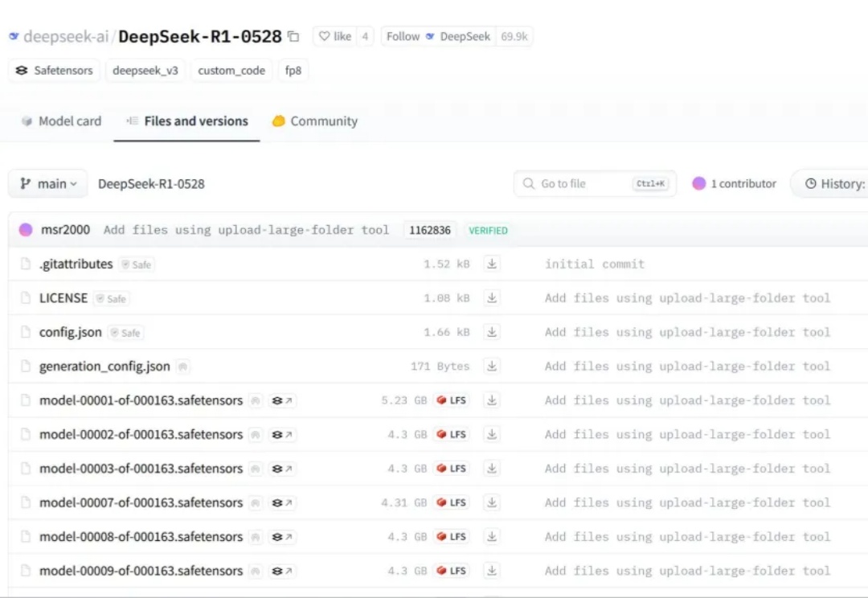This screenshot has height=598, width=868.
Task: Download .gitattributes via download icon
Action: point(492,264)
